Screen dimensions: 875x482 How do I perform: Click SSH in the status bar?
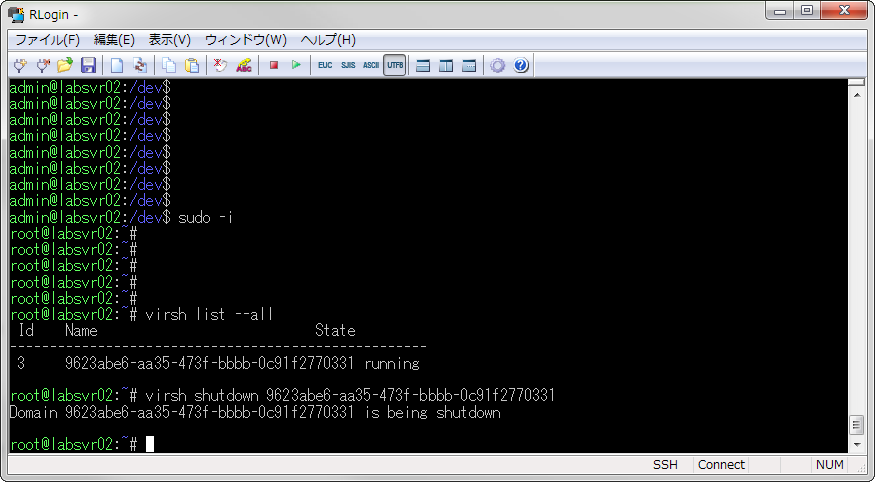[665, 465]
